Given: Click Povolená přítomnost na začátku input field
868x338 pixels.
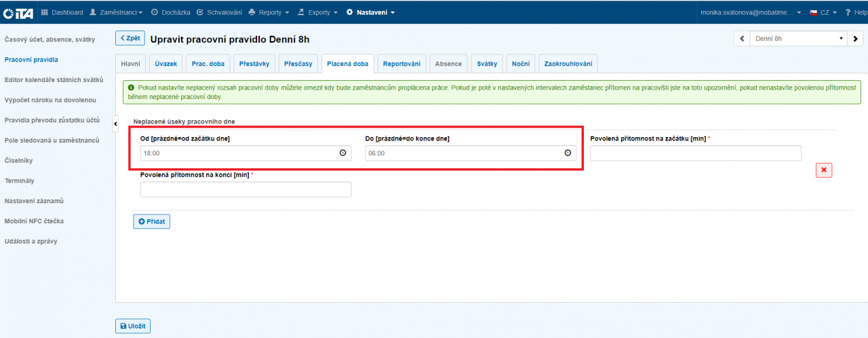Looking at the screenshot, I should tap(695, 153).
